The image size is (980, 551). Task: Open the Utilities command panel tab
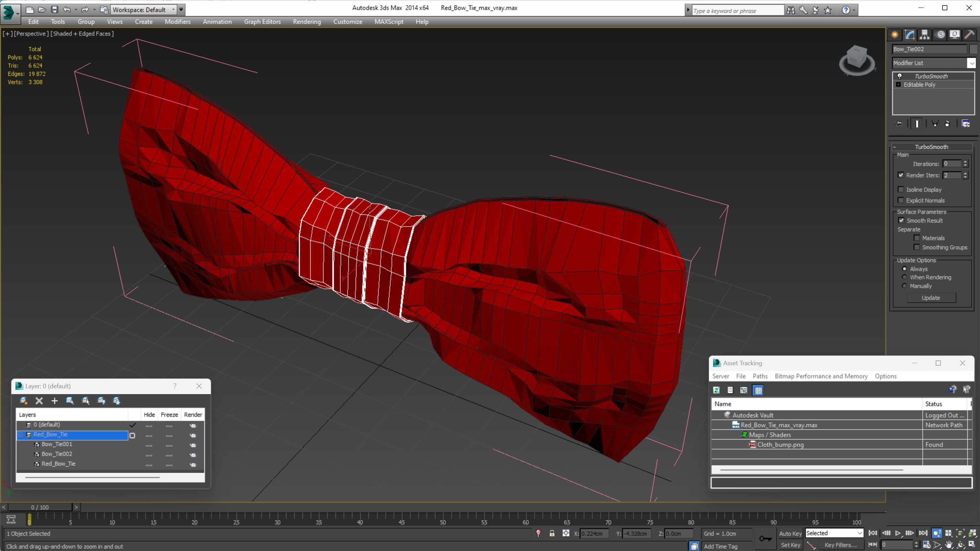click(969, 35)
